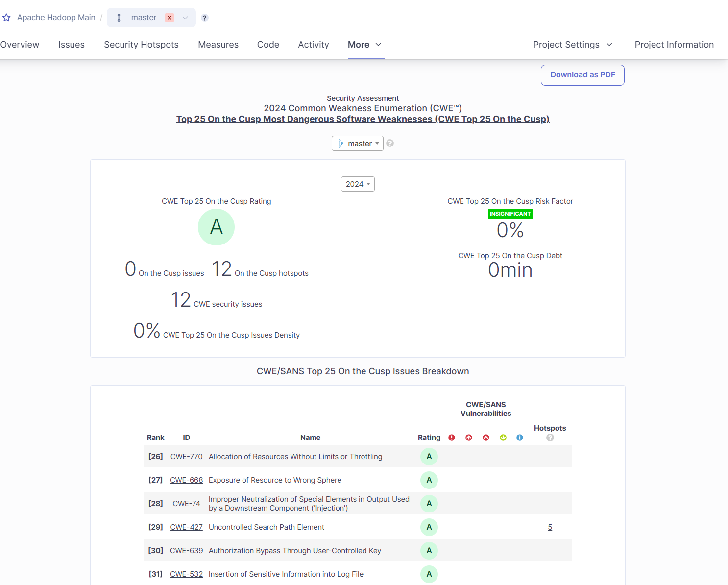728x585 pixels.
Task: Click the critical severity icon in table header
Action: tap(469, 438)
